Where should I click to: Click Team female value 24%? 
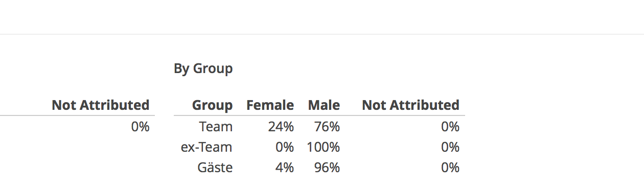[281, 127]
